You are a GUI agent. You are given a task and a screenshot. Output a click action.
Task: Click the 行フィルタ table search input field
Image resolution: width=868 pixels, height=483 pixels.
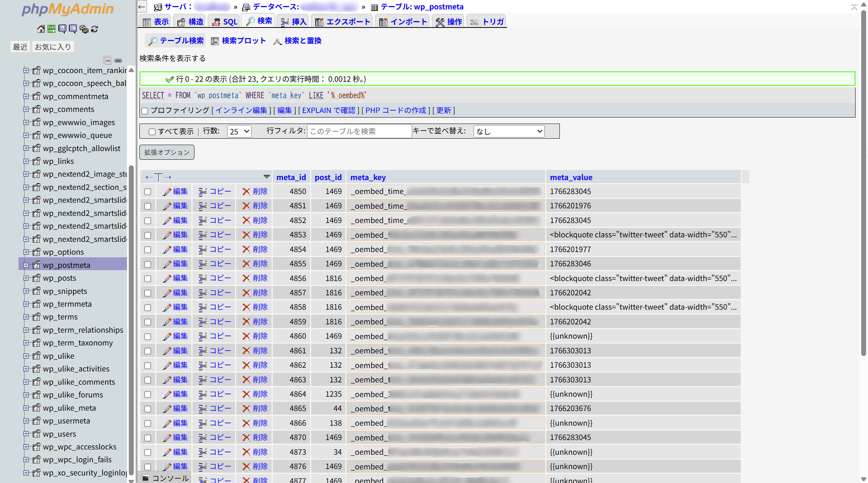(359, 131)
